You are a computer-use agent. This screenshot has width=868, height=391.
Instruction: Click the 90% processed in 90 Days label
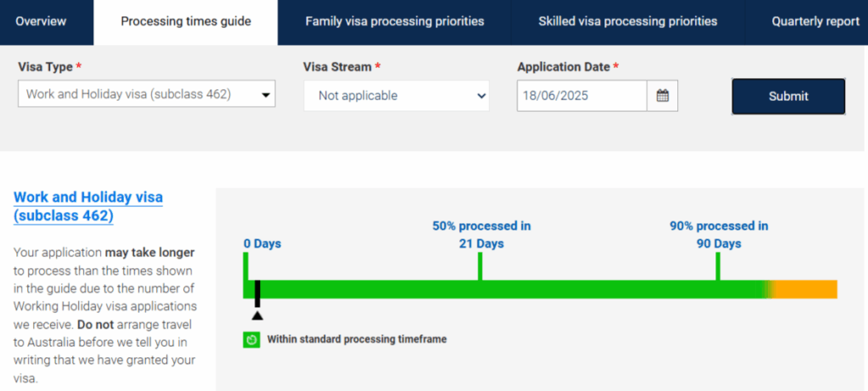(719, 235)
